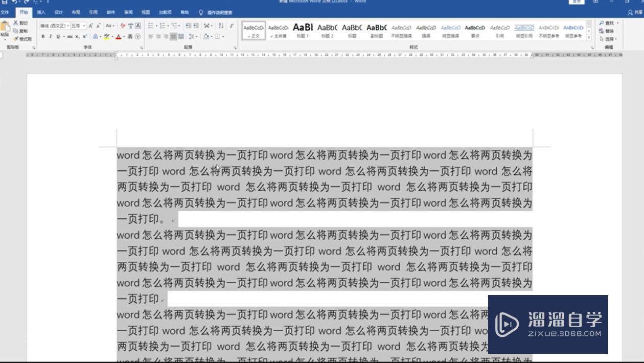Open the 文件 menu
Image resolution: width=644 pixels, height=363 pixels.
pyautogui.click(x=7, y=12)
